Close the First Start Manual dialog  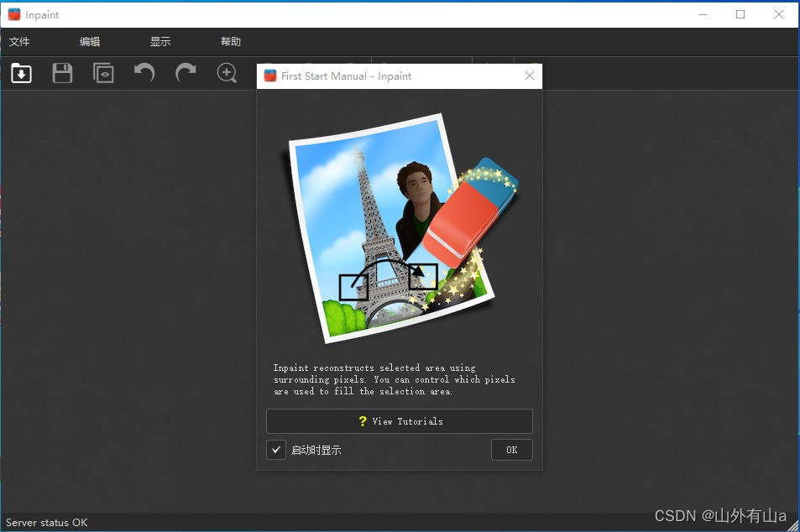tap(530, 76)
